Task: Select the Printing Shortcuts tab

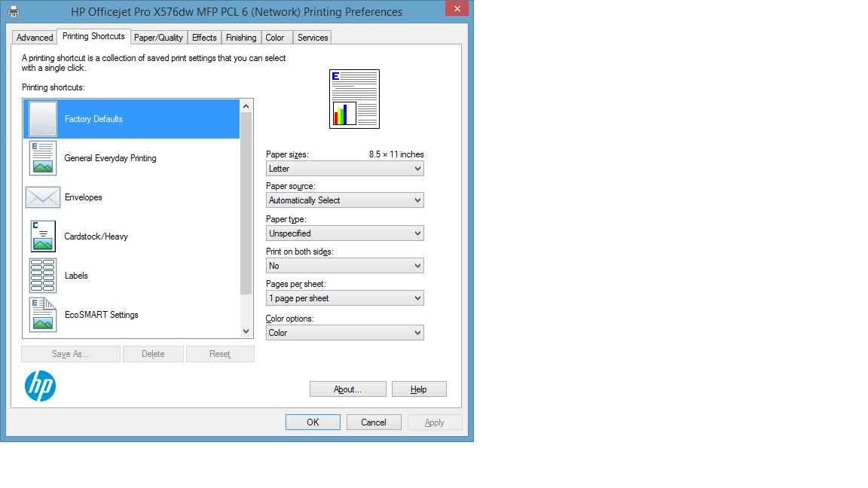Action: (x=93, y=36)
